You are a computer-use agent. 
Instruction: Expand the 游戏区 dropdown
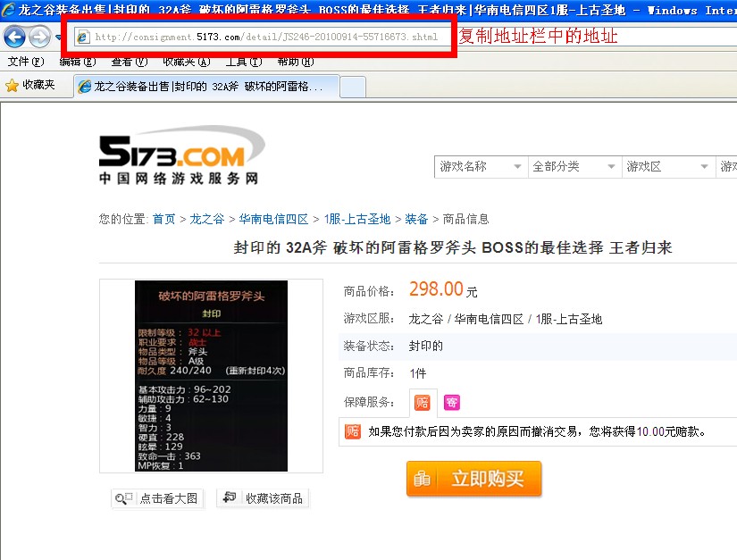pyautogui.click(x=667, y=166)
